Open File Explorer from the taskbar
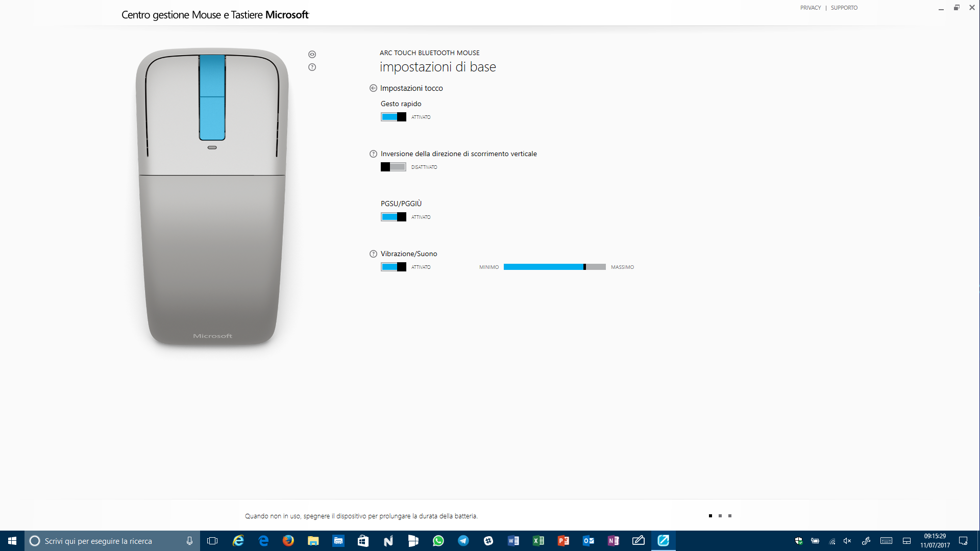980x551 pixels. [x=313, y=541]
